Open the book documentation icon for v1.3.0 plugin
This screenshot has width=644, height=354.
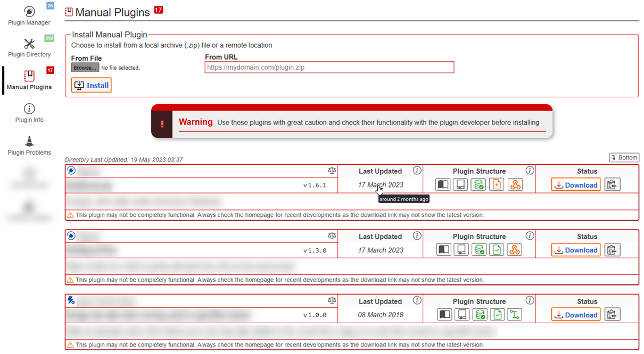click(x=443, y=250)
